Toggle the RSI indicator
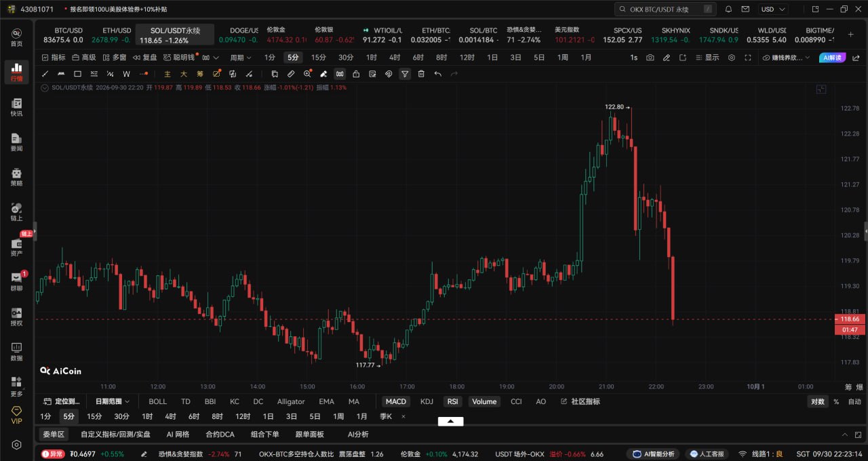Screen dimensions: 868x461 click(x=452, y=401)
